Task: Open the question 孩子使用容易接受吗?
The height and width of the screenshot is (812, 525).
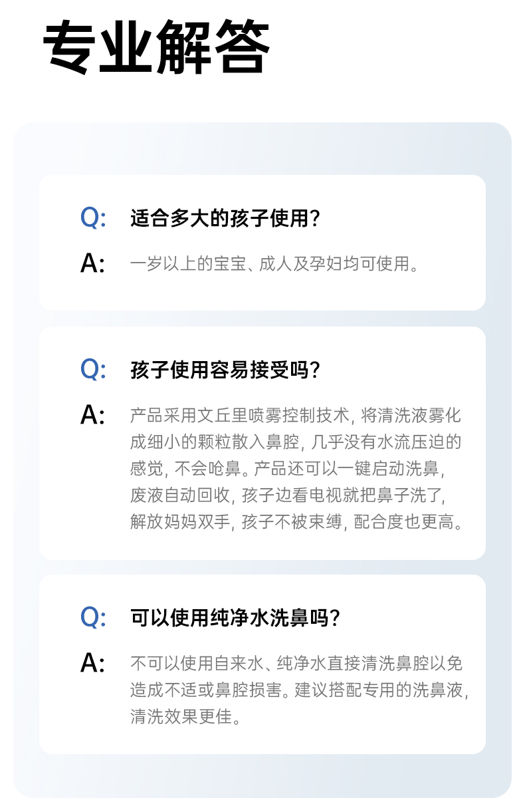Action: (x=225, y=370)
